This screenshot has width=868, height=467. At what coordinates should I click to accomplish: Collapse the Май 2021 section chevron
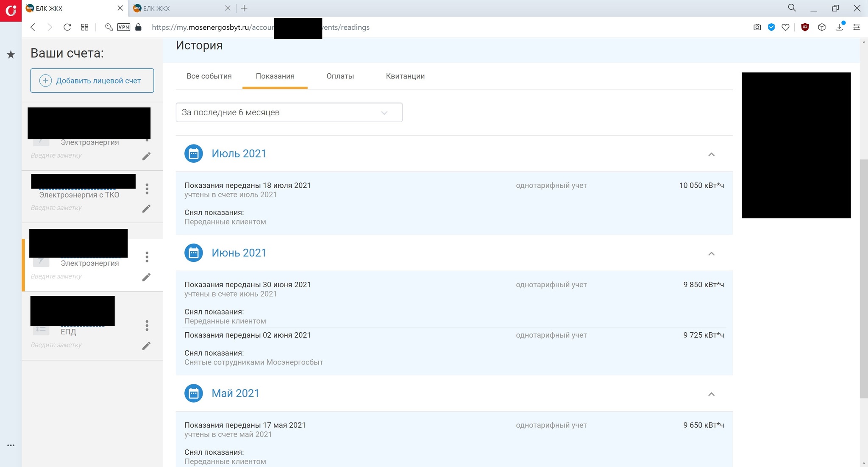[711, 394]
